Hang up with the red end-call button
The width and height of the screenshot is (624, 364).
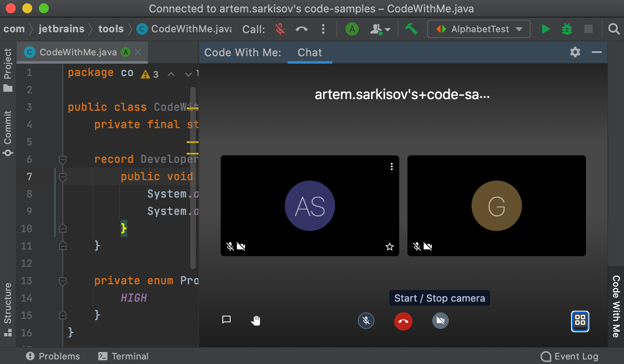[x=403, y=321]
